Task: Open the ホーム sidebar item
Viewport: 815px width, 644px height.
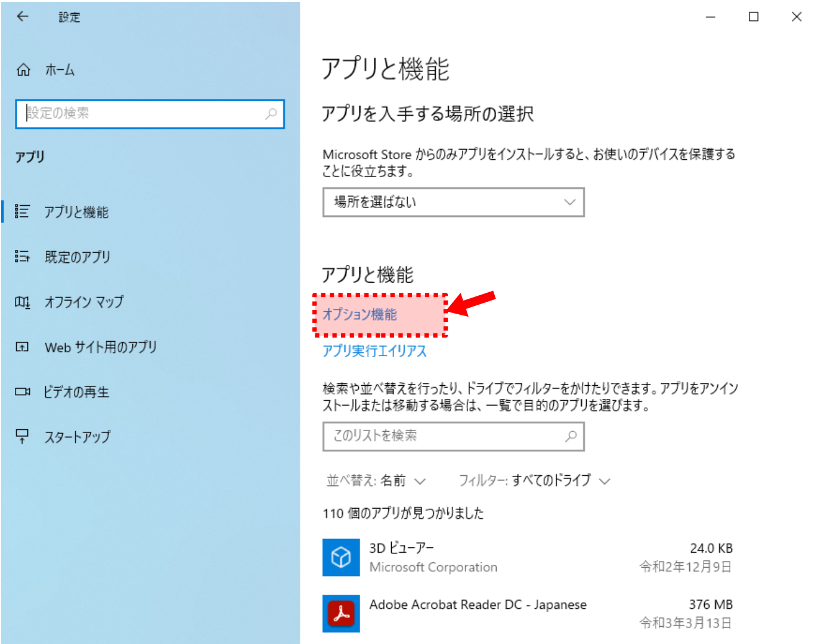Action: pyautogui.click(x=60, y=70)
